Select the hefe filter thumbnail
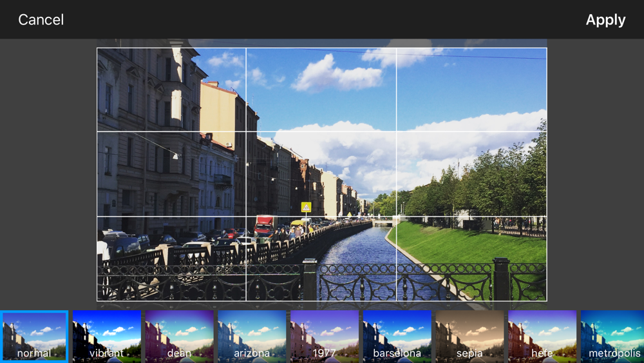 pos(542,337)
